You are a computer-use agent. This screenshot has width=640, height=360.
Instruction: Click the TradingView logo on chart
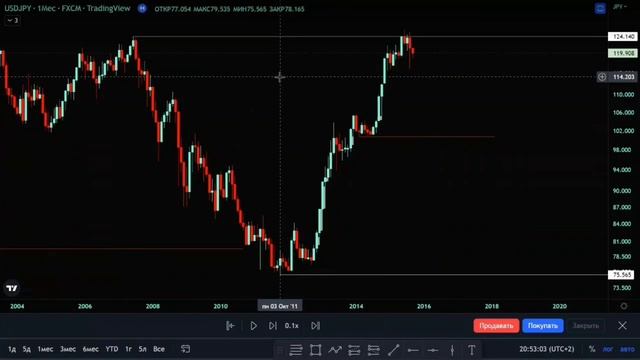pos(12,288)
